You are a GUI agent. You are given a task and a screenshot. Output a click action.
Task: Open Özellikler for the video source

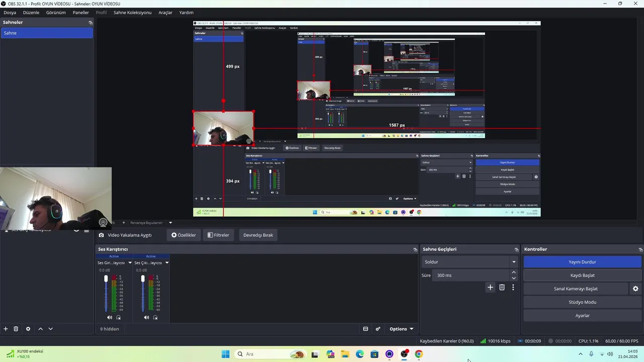(184, 235)
